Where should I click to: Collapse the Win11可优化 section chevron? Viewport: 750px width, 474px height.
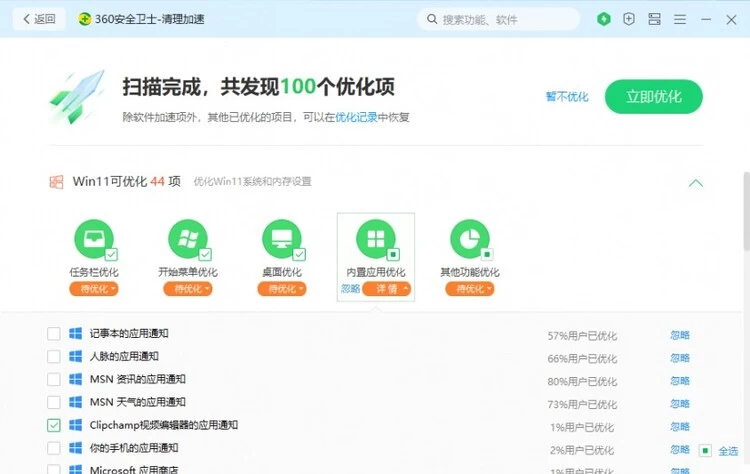(695, 183)
